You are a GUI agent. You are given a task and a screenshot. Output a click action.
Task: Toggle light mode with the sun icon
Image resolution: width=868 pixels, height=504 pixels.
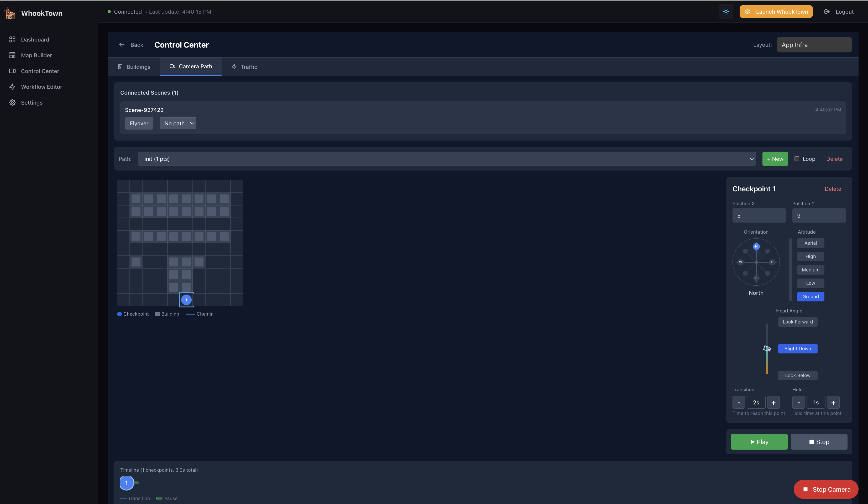[726, 11]
